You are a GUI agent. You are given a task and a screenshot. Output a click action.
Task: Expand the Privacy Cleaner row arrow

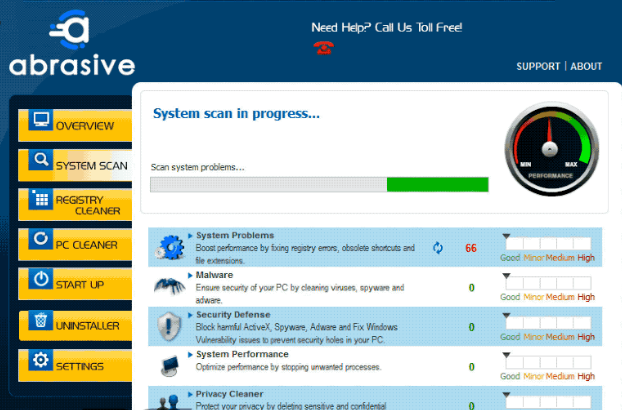point(190,395)
